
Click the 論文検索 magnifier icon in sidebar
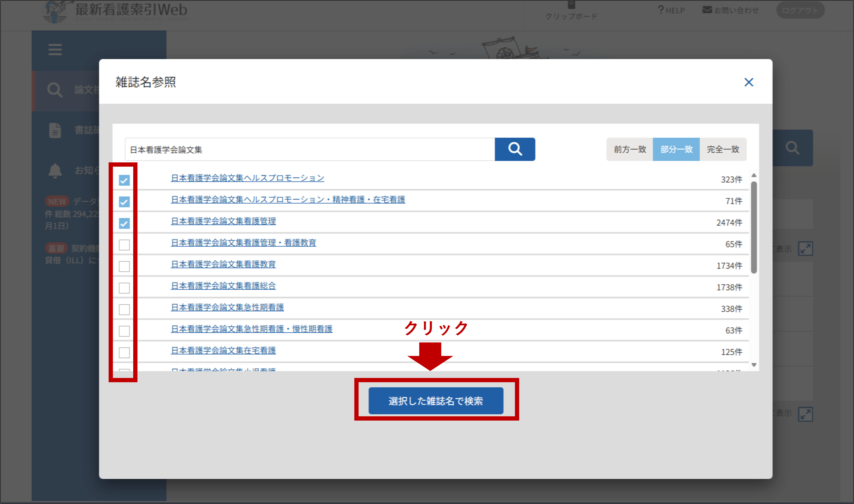pyautogui.click(x=55, y=90)
